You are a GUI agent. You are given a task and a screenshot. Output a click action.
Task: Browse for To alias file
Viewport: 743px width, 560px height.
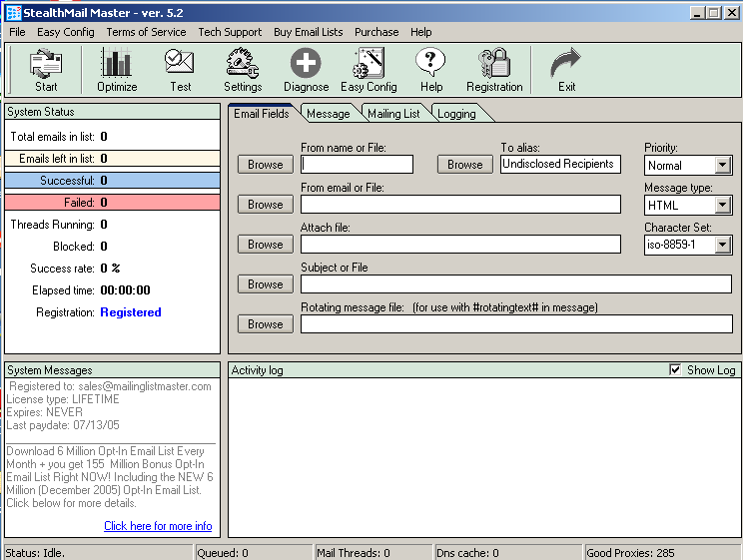tap(464, 165)
